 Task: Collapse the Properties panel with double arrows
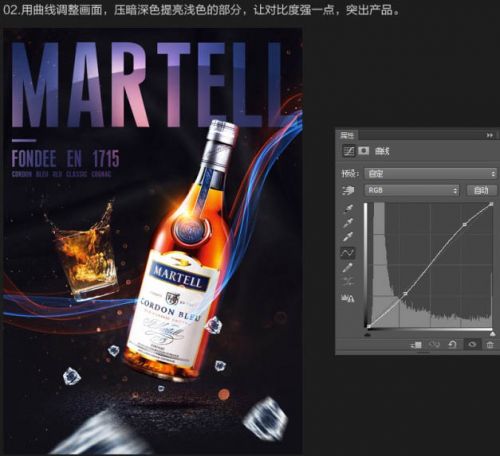tap(489, 135)
